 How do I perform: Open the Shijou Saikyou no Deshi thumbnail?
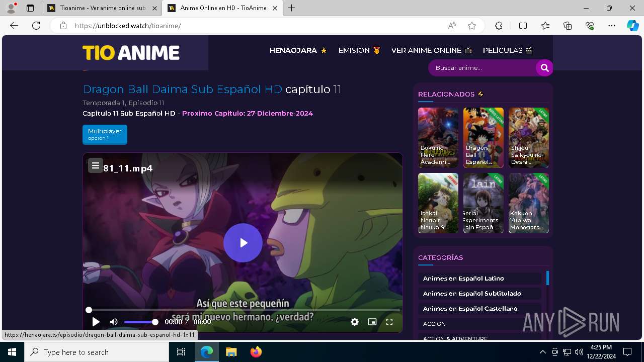pyautogui.click(x=528, y=137)
